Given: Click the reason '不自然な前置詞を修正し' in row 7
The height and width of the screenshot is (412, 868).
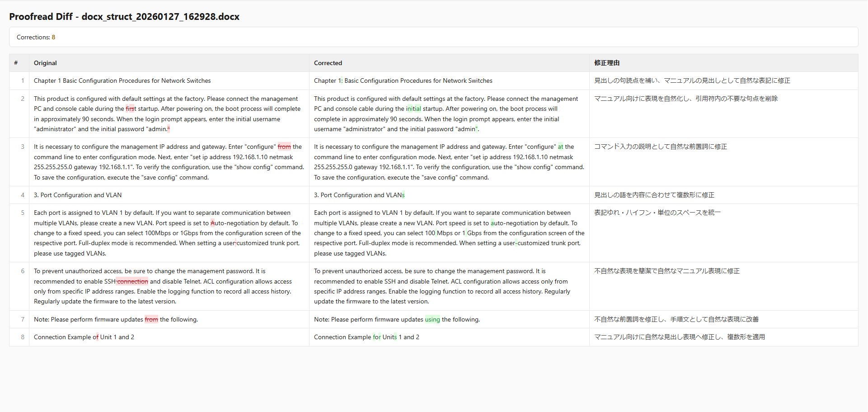Looking at the screenshot, I should [x=629, y=320].
